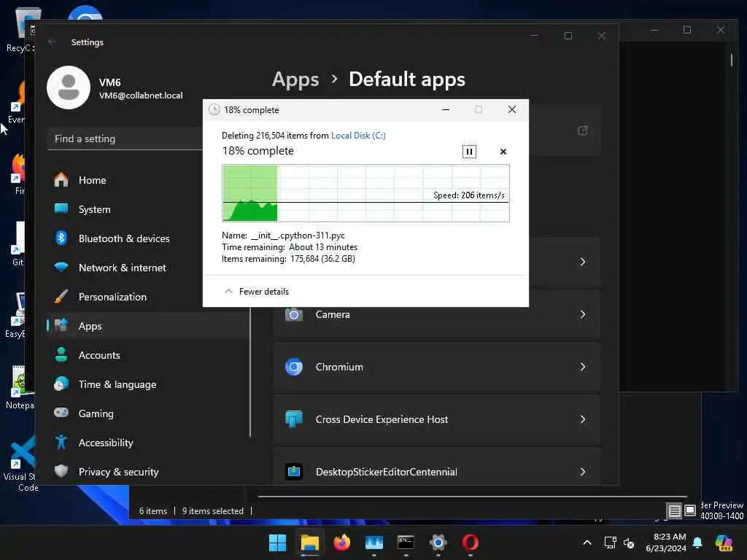The image size is (747, 560).
Task: Click the Accounts person icon
Action: pos(61,354)
